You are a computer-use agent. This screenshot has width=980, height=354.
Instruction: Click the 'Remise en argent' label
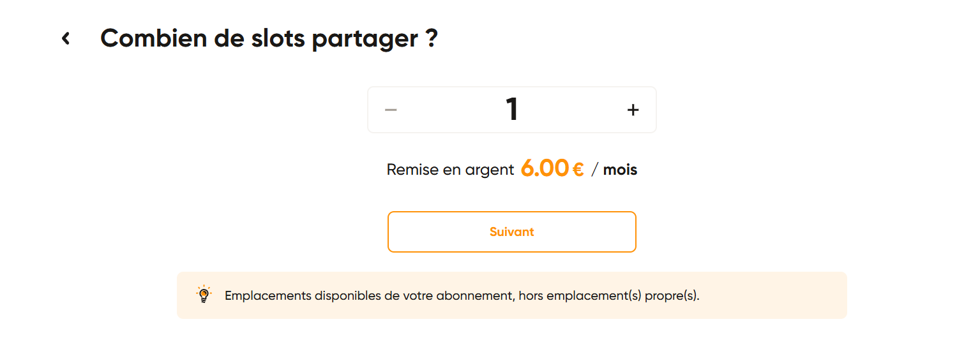pyautogui.click(x=450, y=170)
